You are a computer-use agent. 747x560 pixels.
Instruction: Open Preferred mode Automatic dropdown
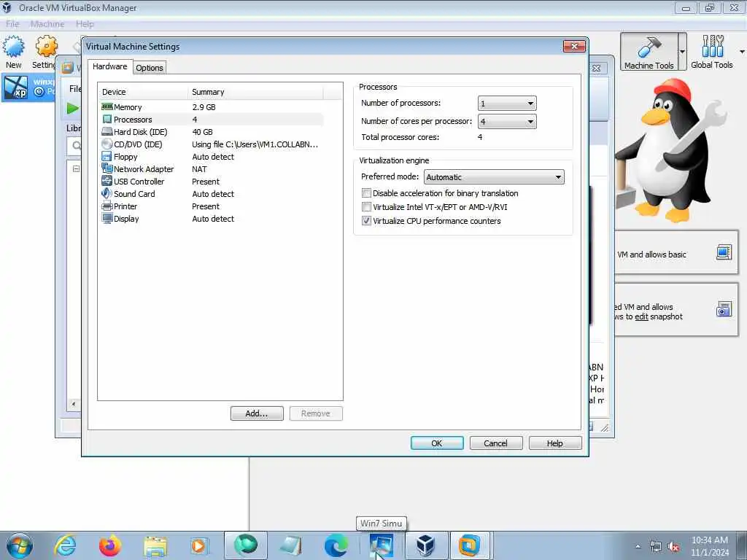click(x=494, y=177)
